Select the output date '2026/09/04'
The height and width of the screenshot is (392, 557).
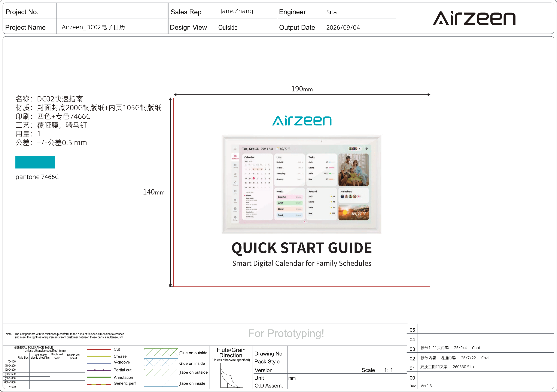click(x=343, y=27)
